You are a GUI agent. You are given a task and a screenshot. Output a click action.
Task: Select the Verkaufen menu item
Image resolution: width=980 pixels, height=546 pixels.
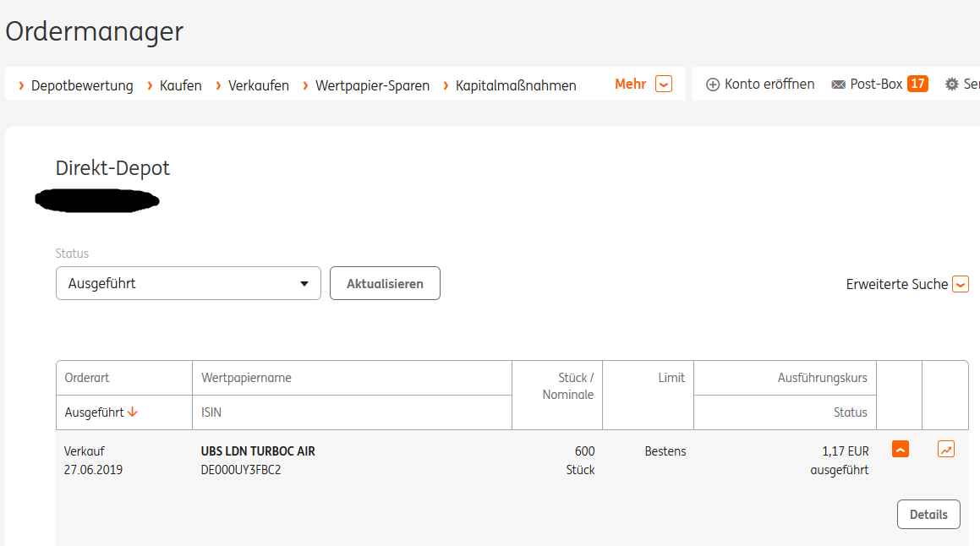click(x=258, y=85)
